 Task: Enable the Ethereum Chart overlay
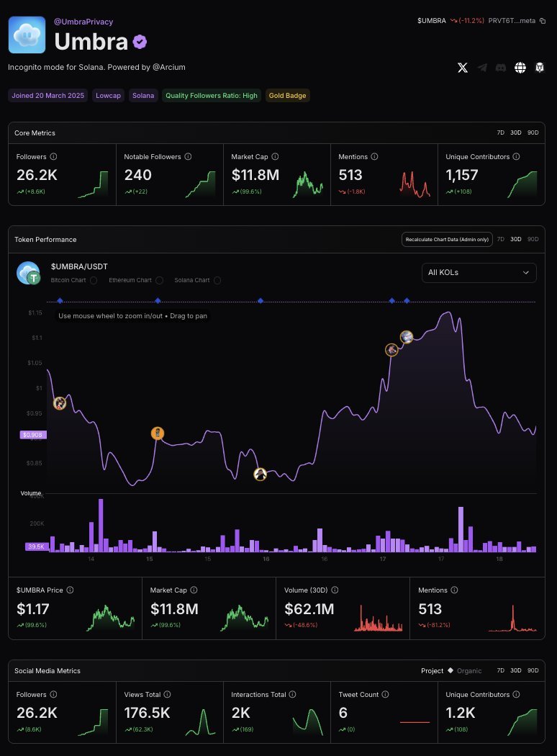click(x=160, y=280)
